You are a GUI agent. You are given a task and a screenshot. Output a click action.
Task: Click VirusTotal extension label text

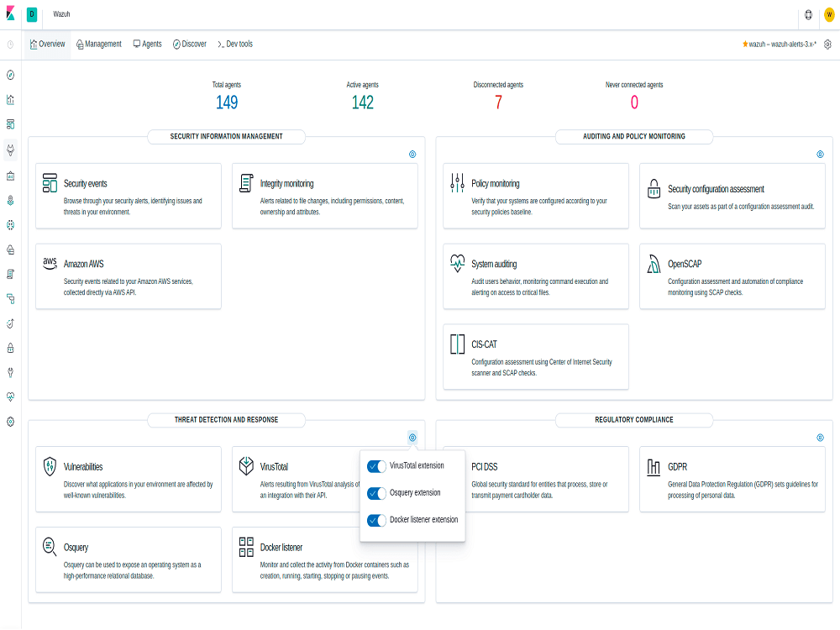pos(417,466)
